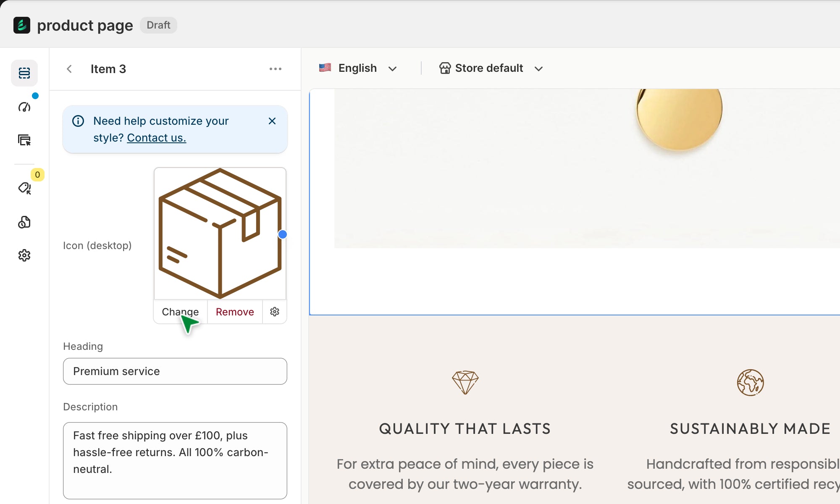Open the page speed gauge icon
Image resolution: width=840 pixels, height=504 pixels.
(24, 107)
